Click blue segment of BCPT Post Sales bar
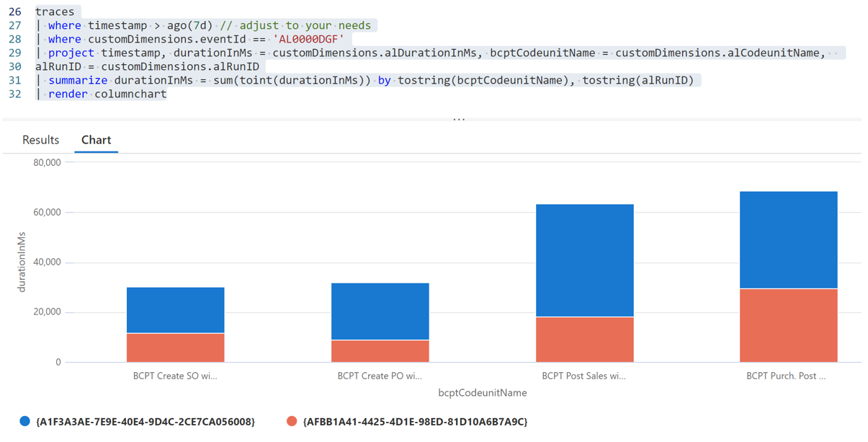 point(584,260)
